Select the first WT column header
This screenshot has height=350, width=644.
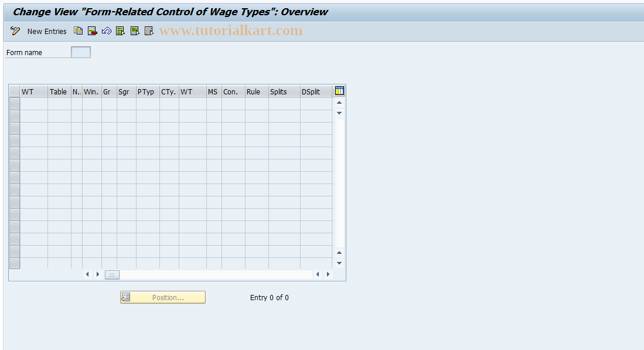coord(33,91)
